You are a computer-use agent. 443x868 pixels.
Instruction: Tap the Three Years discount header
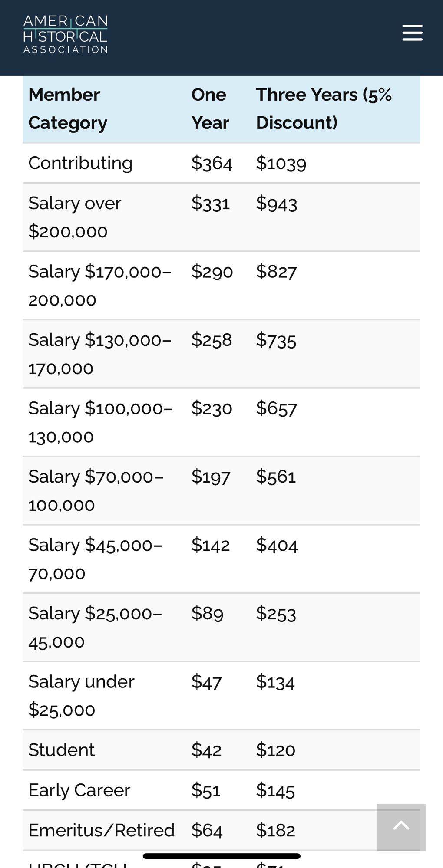[x=324, y=108]
